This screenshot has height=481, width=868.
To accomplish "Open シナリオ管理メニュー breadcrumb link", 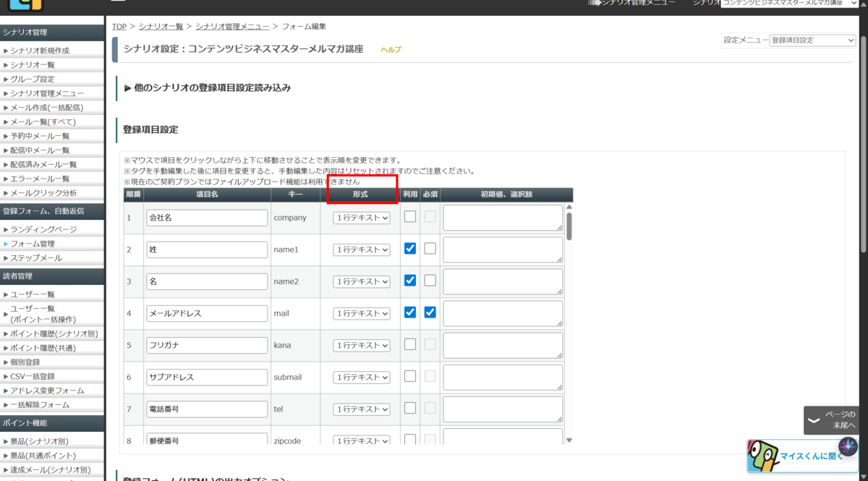I will click(x=232, y=26).
